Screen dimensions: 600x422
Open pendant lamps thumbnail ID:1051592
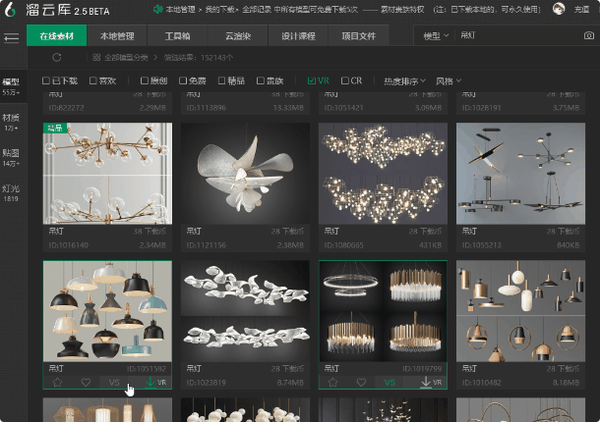[108, 311]
